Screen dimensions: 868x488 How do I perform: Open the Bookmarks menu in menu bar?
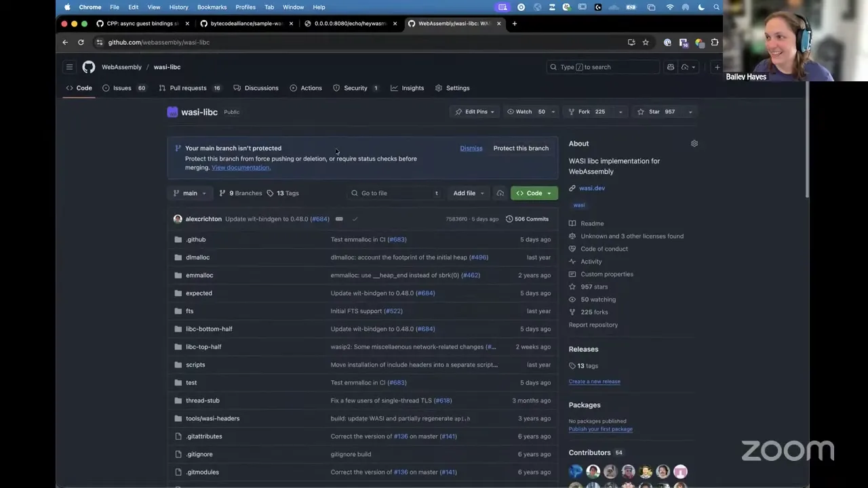pyautogui.click(x=212, y=7)
